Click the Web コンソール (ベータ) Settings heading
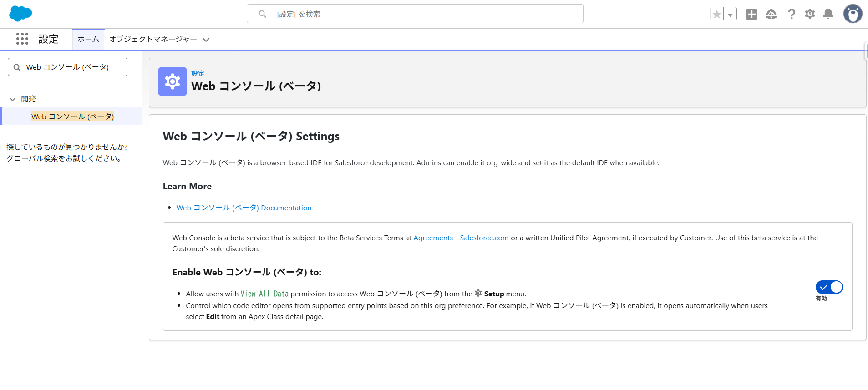 click(x=251, y=136)
